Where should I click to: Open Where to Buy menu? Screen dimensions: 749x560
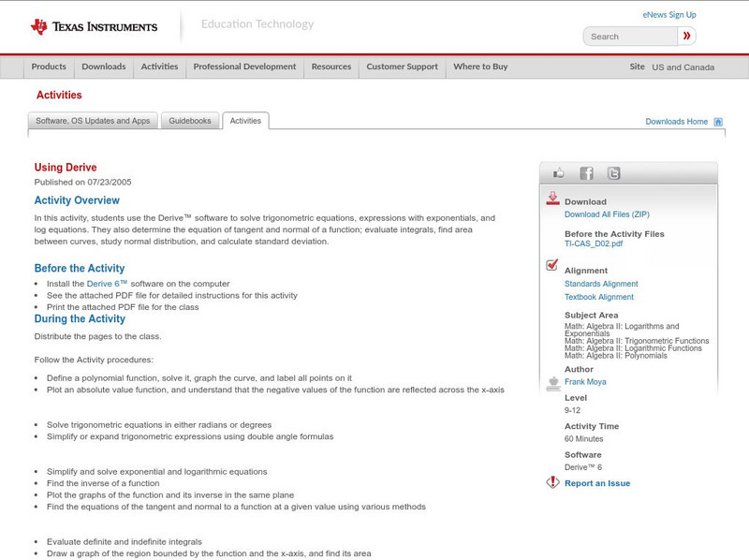point(480,66)
